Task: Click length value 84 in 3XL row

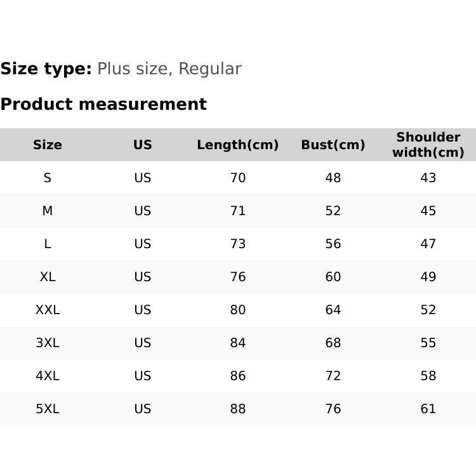Action: [x=238, y=343]
